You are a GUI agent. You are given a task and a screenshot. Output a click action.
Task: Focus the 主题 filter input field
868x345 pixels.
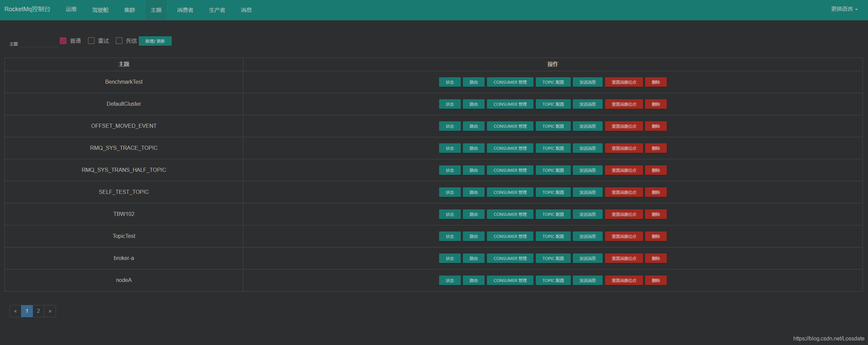pos(39,43)
